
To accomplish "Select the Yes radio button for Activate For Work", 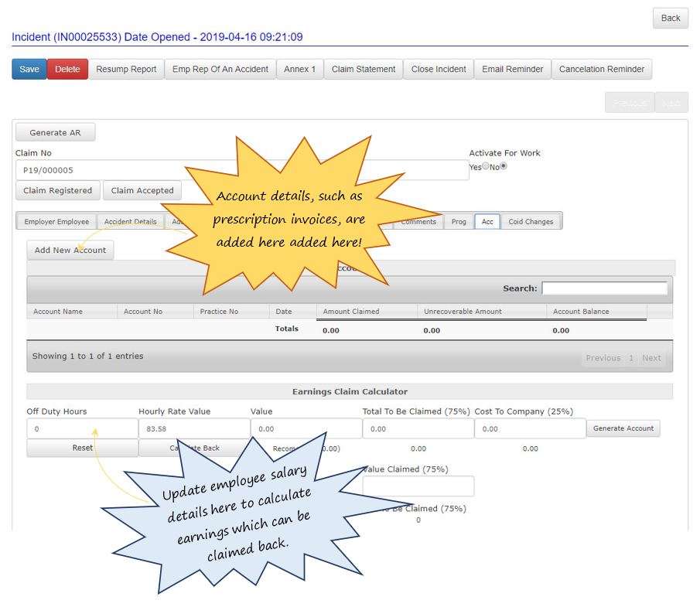I will click(485, 166).
